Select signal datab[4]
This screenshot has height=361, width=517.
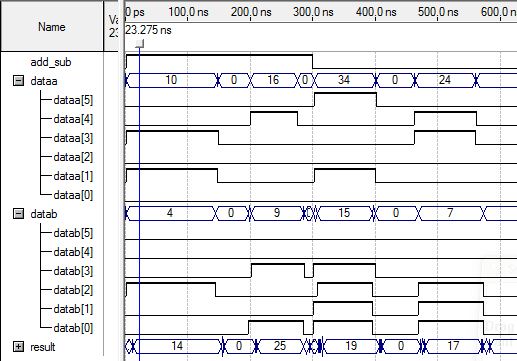point(73,252)
